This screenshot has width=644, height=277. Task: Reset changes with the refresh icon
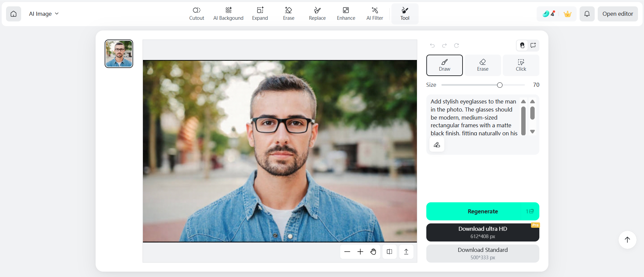click(x=457, y=46)
